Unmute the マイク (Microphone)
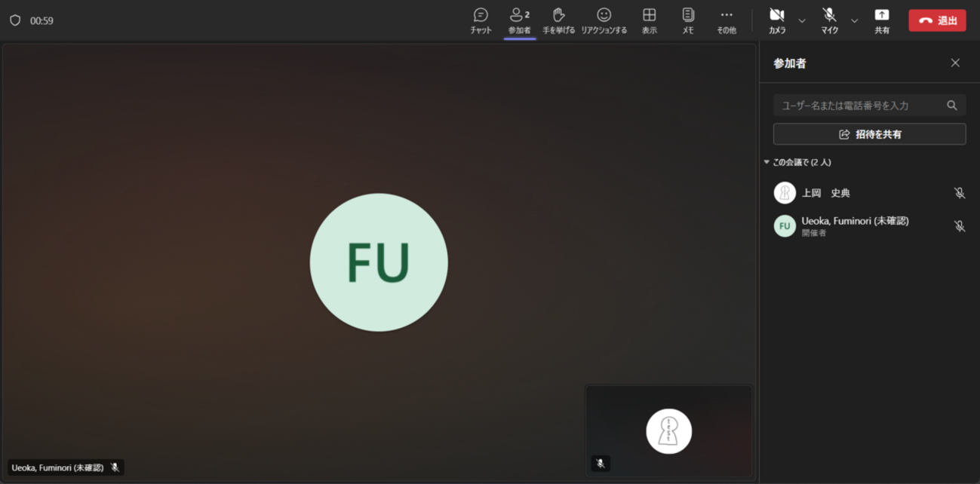The height and width of the screenshot is (484, 980). point(828,20)
